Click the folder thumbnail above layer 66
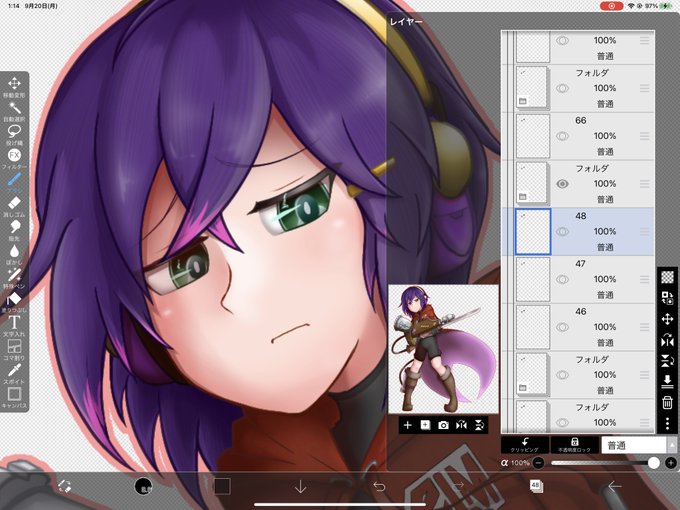The width and height of the screenshot is (680, 510). (531, 88)
